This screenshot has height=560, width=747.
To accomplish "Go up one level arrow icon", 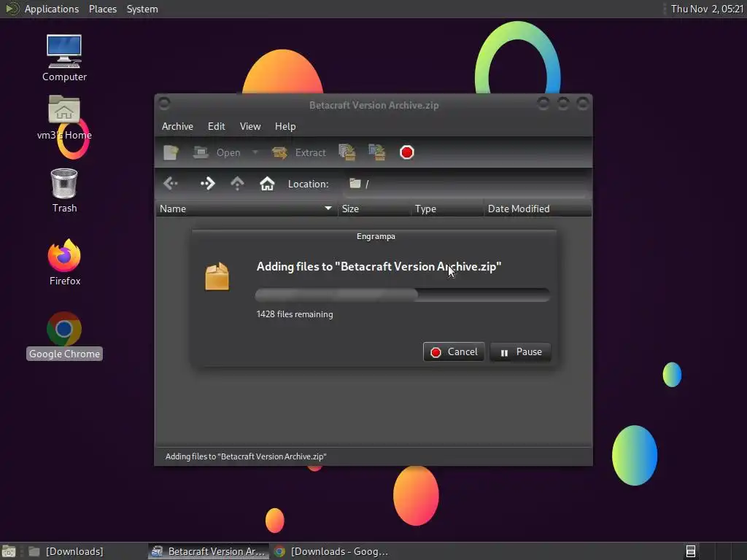I will click(x=237, y=183).
